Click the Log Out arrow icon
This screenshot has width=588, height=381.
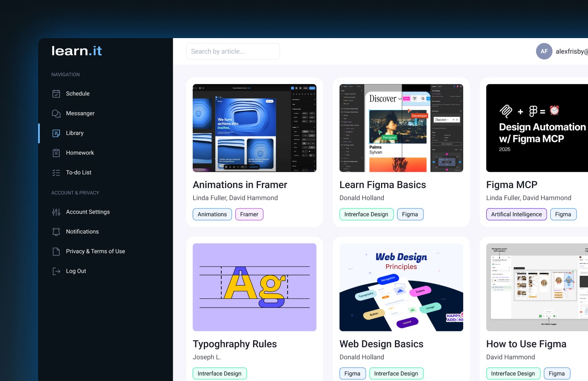pos(56,271)
